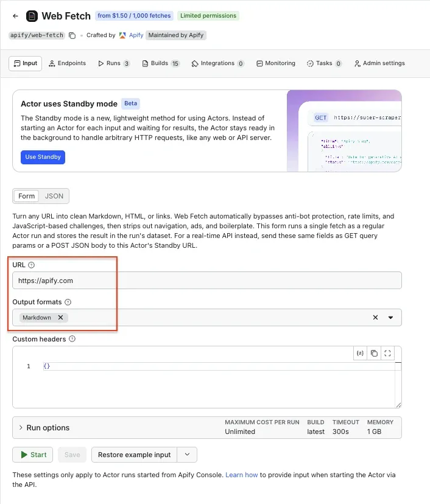Switch to the Input tab
This screenshot has height=504, width=430.
tap(26, 63)
